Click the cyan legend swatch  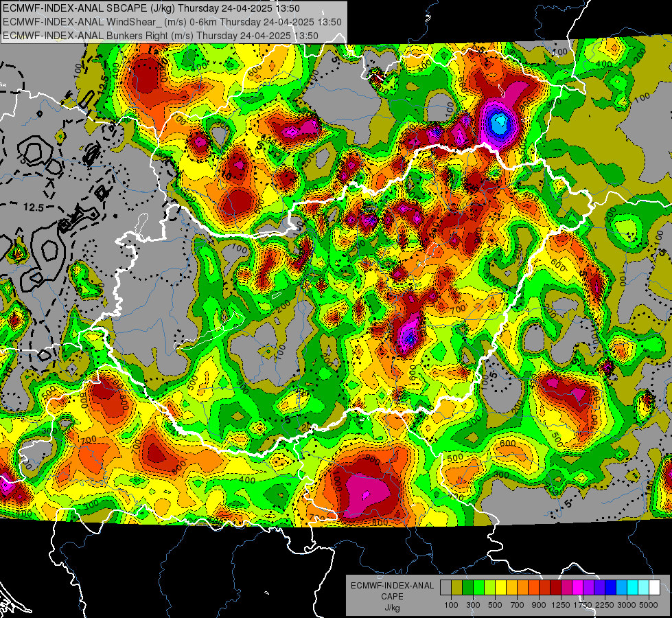click(x=633, y=588)
